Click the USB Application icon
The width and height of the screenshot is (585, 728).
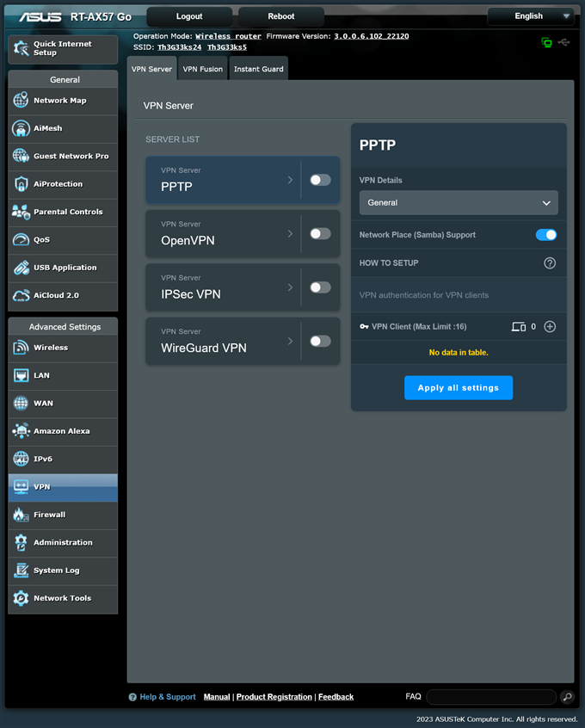tap(21, 268)
